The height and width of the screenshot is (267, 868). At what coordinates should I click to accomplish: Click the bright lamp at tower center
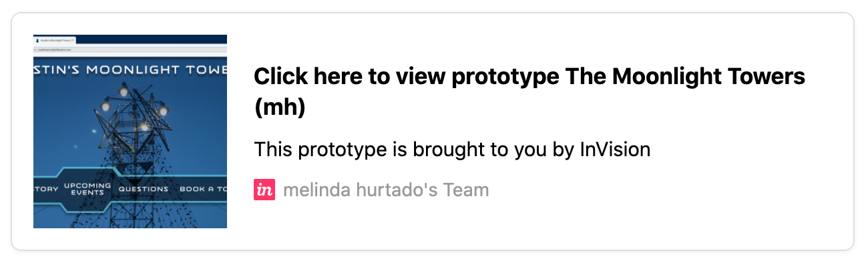[144, 125]
